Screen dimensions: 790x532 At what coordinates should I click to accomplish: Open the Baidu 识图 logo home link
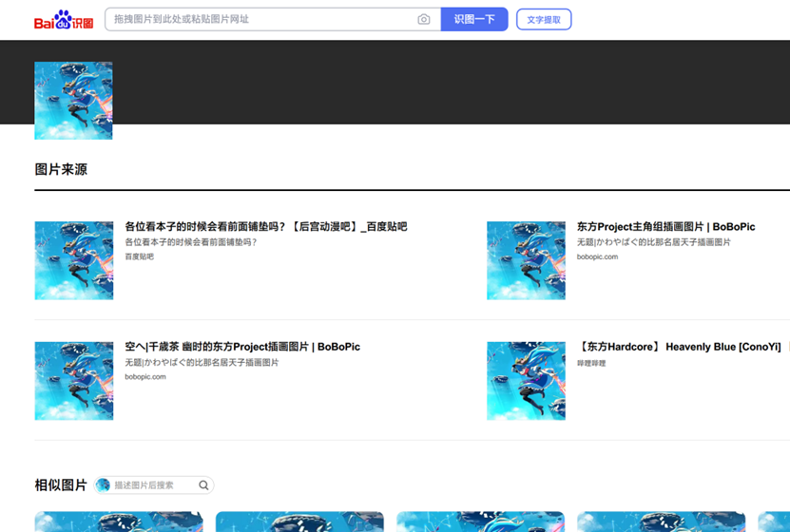click(64, 20)
